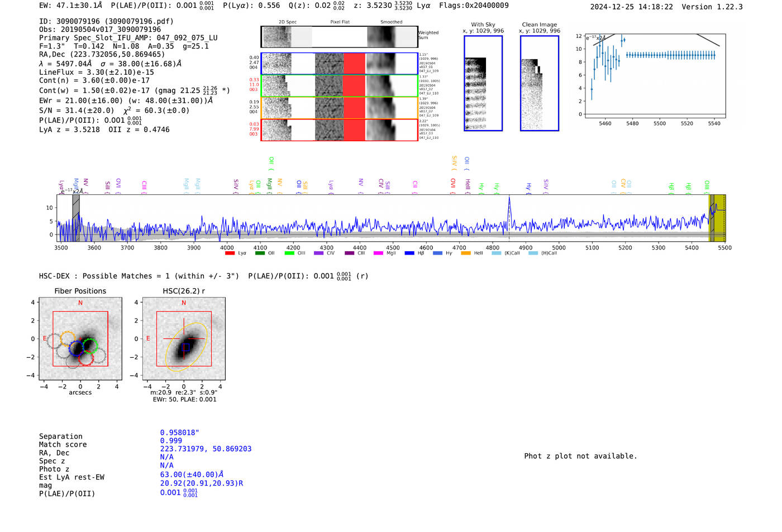Image resolution: width=782 pixels, height=532 pixels.
Task: Click the header value EW: 47.1±30.1Å
Action: (x=71, y=6)
